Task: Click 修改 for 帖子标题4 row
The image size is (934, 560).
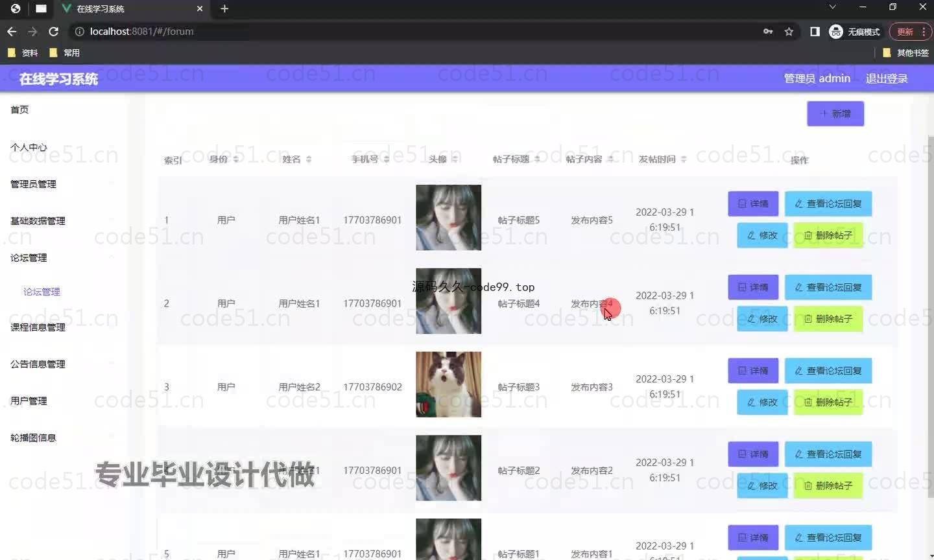Action: tap(762, 319)
